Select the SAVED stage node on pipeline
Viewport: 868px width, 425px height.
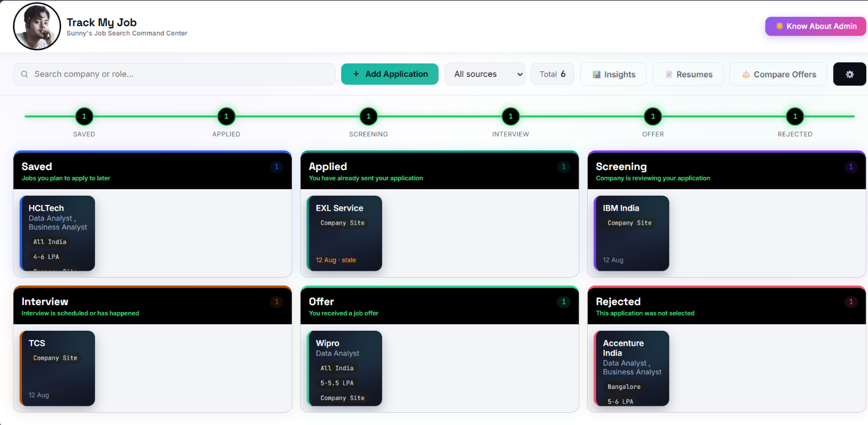point(84,116)
